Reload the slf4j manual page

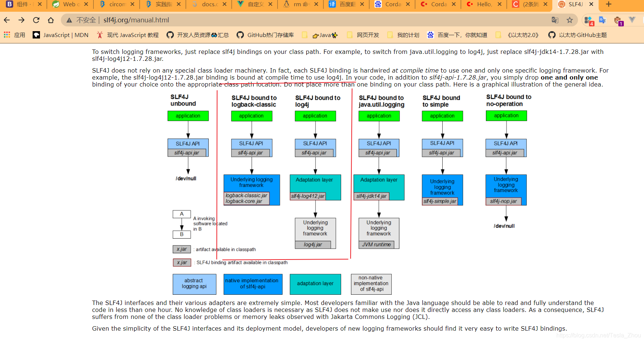(36, 20)
